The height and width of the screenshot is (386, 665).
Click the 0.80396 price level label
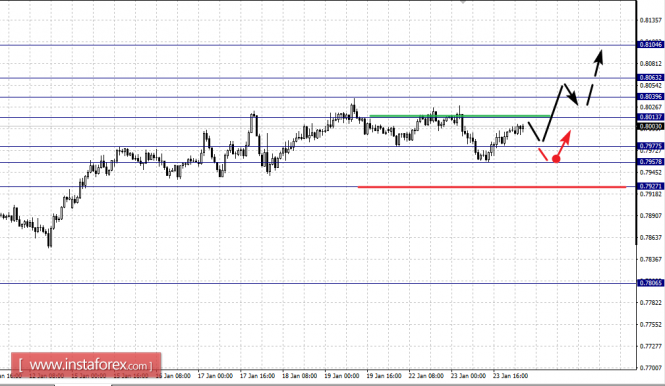pos(650,97)
